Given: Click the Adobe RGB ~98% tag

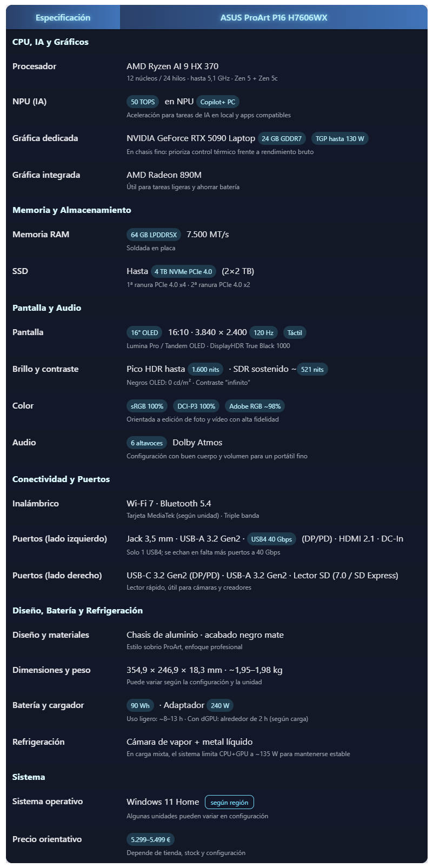Looking at the screenshot, I should [255, 406].
